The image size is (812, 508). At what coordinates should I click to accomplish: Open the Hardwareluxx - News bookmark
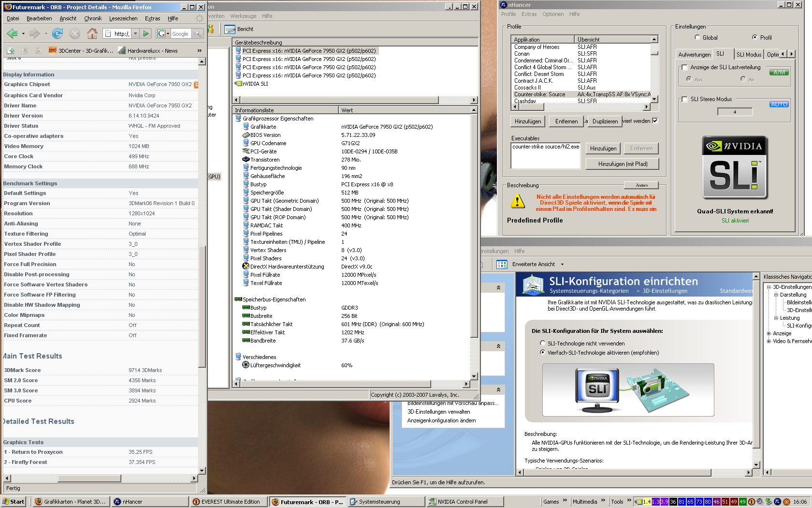148,50
